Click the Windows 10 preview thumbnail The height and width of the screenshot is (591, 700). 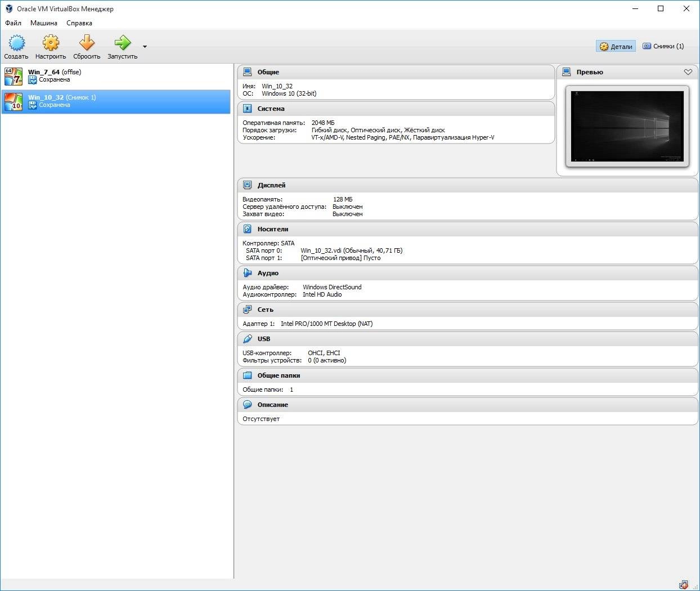tap(627, 127)
